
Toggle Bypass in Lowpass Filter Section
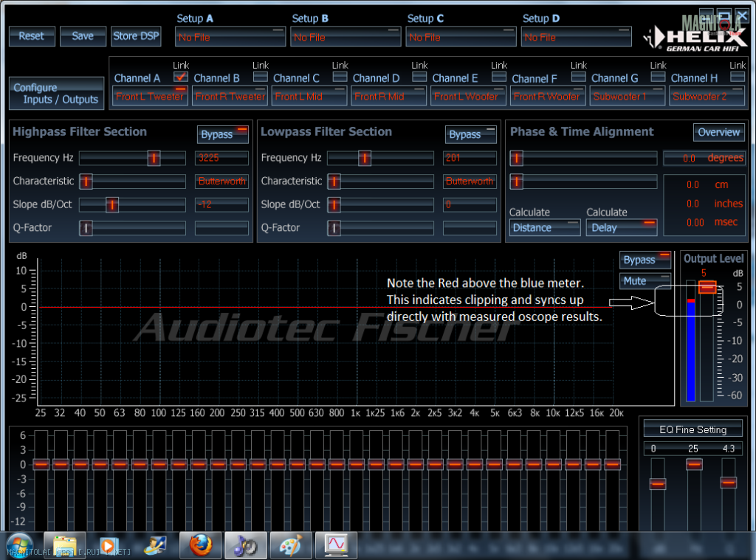tap(471, 134)
